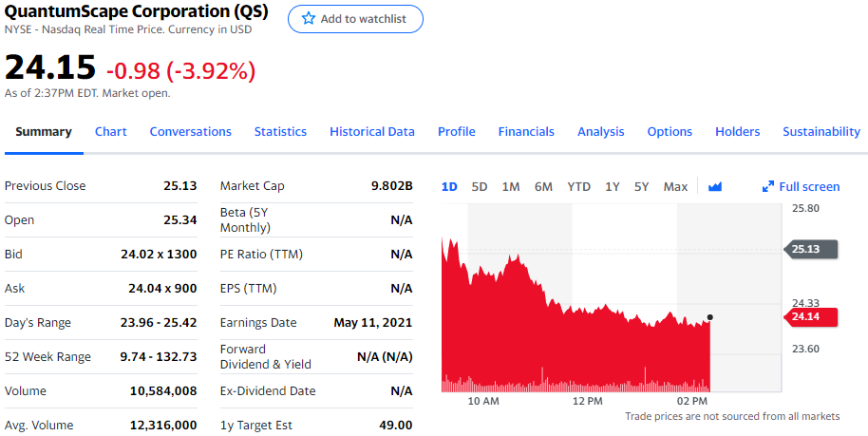Switch to the Statistics tab
Screen dimensions: 868x436
coord(280,132)
